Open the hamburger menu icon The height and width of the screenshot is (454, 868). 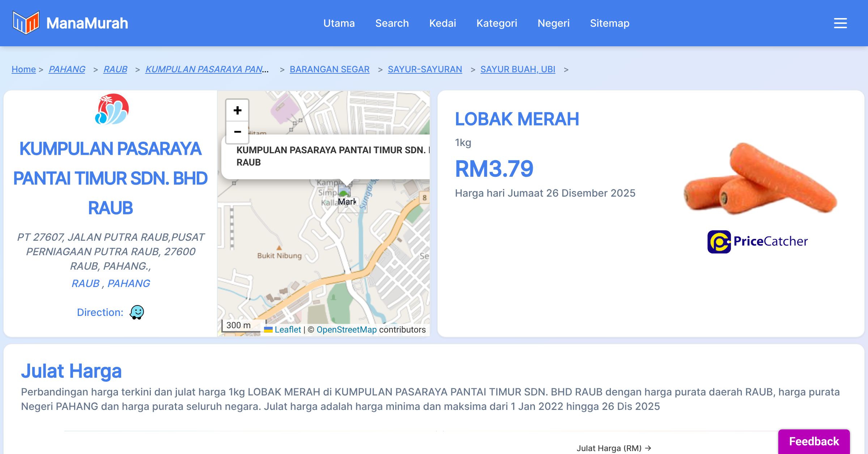click(840, 23)
